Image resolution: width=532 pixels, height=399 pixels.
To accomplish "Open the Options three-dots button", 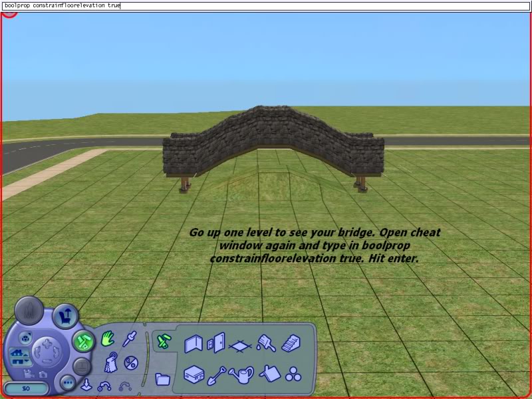I will (x=68, y=383).
